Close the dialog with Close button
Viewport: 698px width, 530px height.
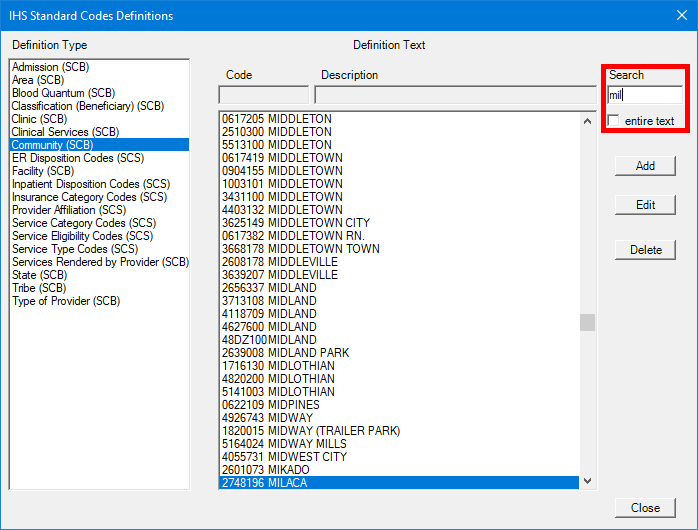coord(645,508)
